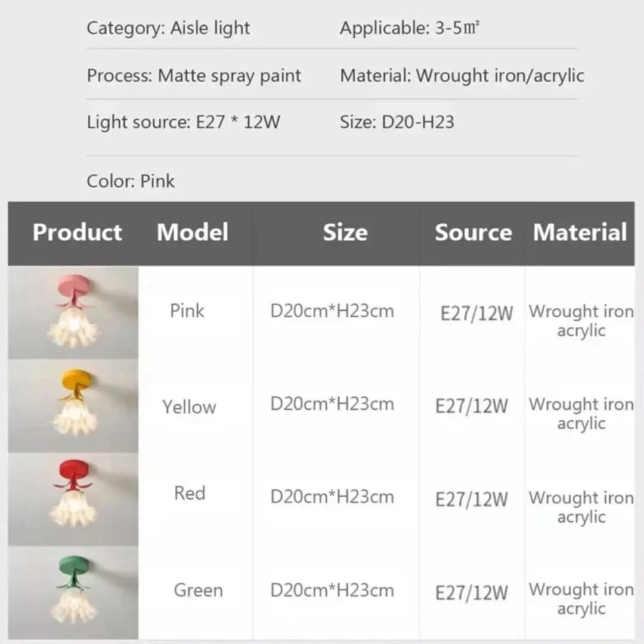Screen dimensions: 644x644
Task: Select the Model column header
Action: tap(192, 232)
